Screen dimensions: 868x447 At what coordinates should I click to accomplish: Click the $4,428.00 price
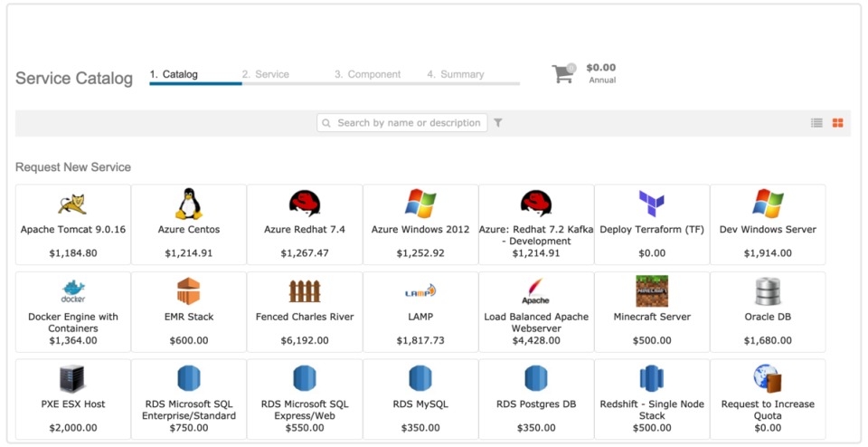click(x=536, y=340)
